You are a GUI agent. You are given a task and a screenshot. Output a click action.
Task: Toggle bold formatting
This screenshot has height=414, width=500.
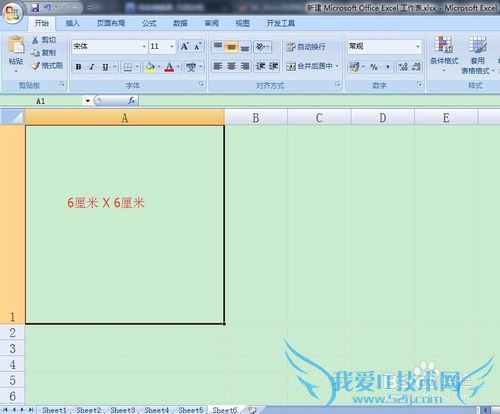79,67
